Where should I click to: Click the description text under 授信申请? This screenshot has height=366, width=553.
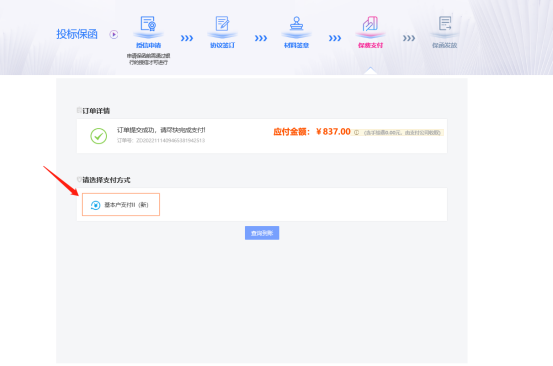point(148,59)
